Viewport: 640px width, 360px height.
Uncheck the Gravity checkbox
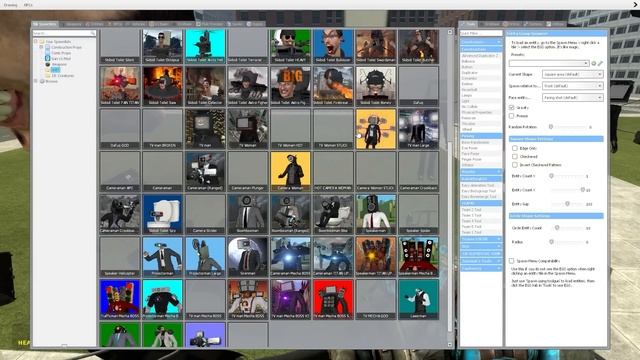511,107
